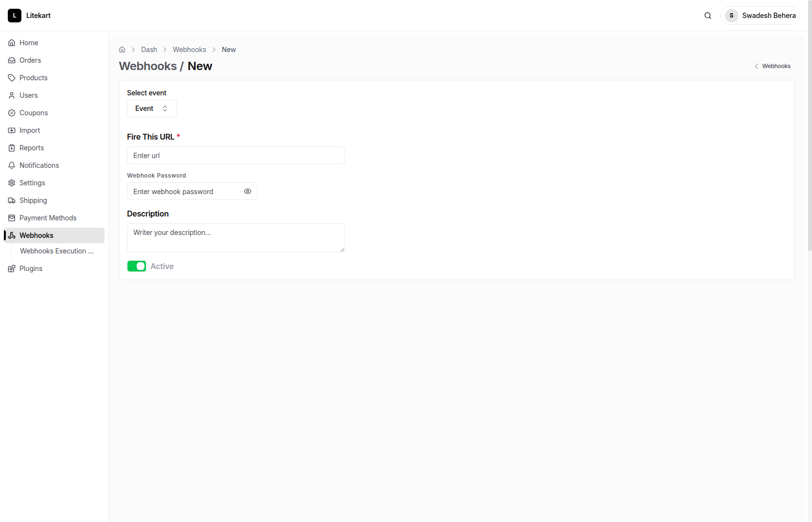Open the Event select dropdown
The height and width of the screenshot is (522, 812).
click(152, 108)
